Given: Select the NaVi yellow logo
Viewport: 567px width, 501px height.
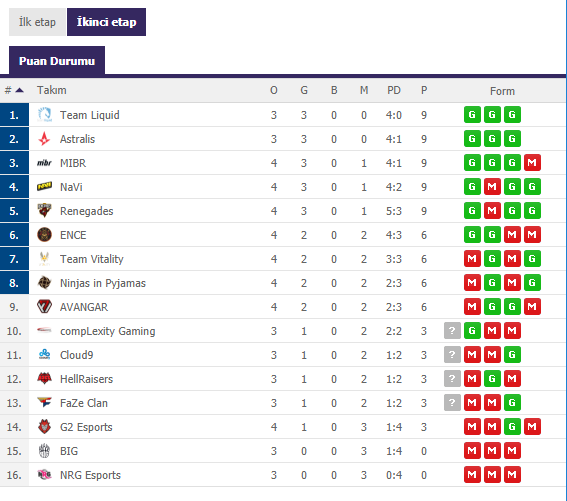Looking at the screenshot, I should coord(44,187).
